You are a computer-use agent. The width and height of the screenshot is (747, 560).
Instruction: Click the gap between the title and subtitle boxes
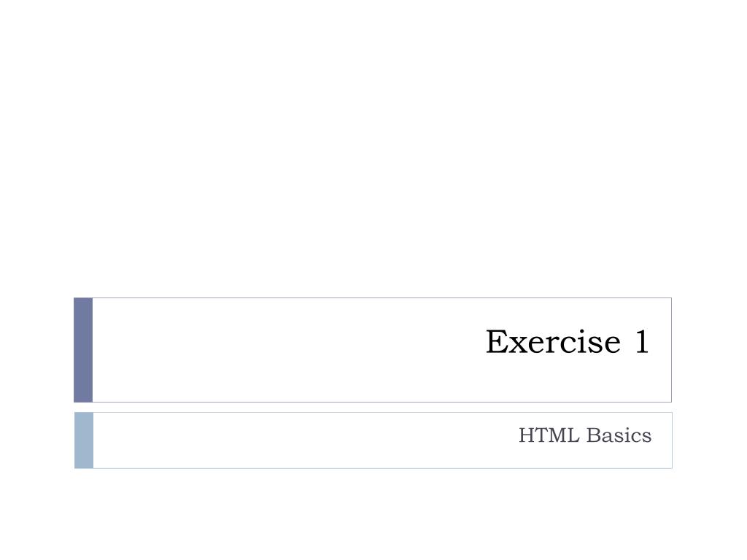point(373,408)
